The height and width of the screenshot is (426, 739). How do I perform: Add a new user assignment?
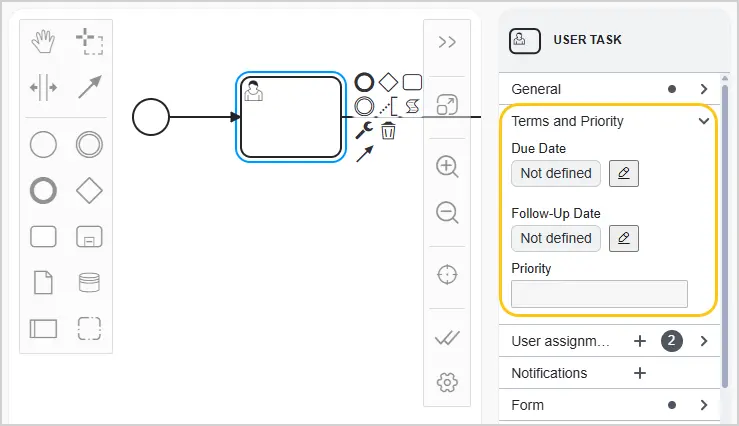coord(640,341)
